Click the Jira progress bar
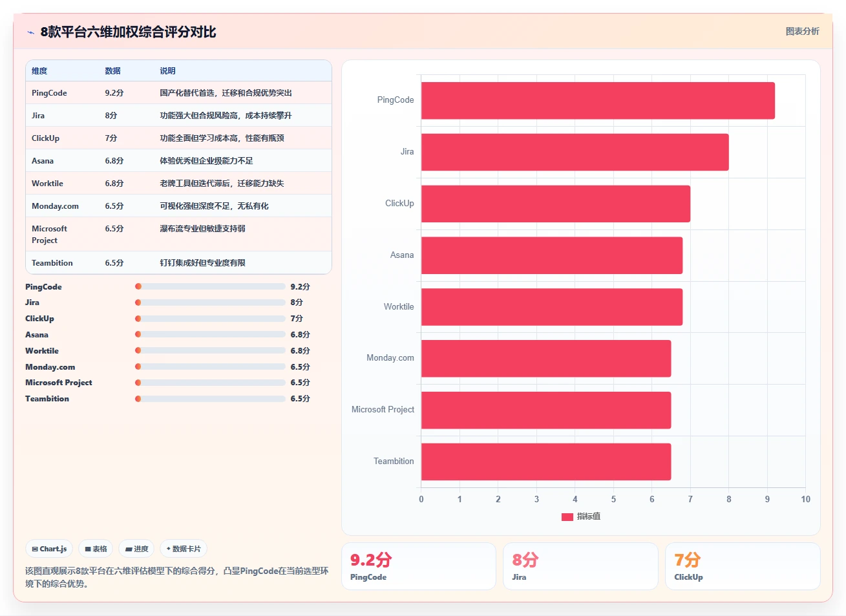 pos(210,303)
